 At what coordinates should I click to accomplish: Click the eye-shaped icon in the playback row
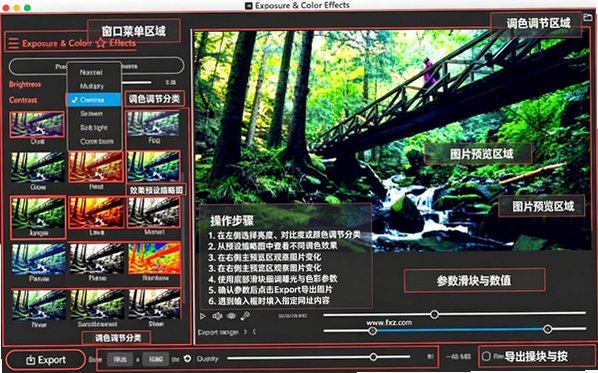(x=231, y=316)
